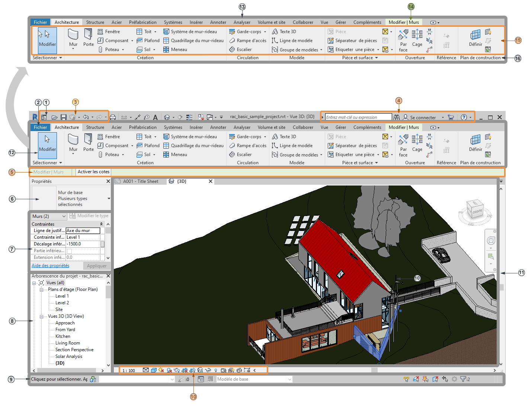Open project file via folder icon

tap(54, 117)
